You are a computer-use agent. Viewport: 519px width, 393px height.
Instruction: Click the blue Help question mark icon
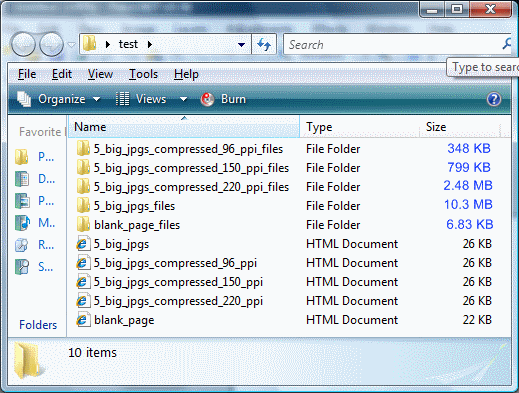point(494,99)
